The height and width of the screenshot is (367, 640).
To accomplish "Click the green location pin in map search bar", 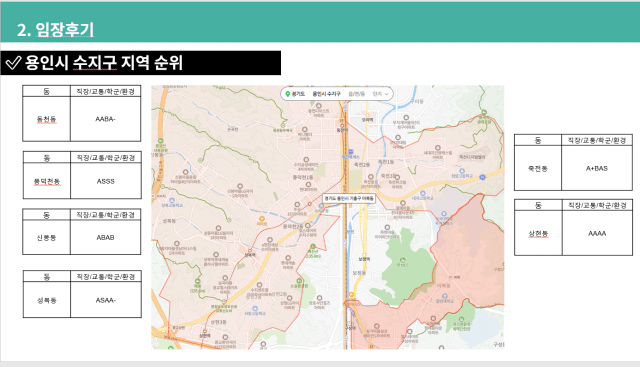I will click(288, 94).
